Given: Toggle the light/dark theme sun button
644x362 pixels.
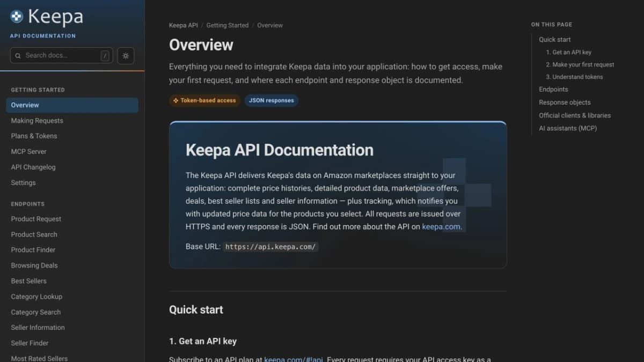Looking at the screenshot, I should (126, 56).
